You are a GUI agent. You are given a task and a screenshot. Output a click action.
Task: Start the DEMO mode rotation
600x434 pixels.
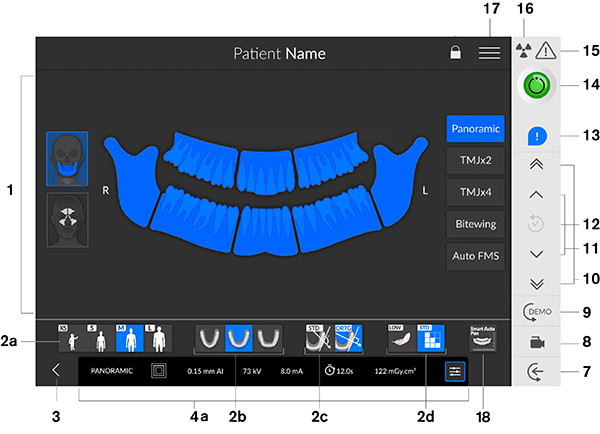pos(537,312)
